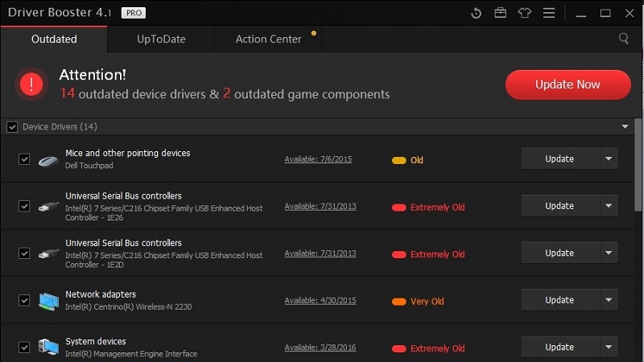This screenshot has height=362, width=644.
Task: Maximize the Driver Booster window
Action: click(x=605, y=13)
